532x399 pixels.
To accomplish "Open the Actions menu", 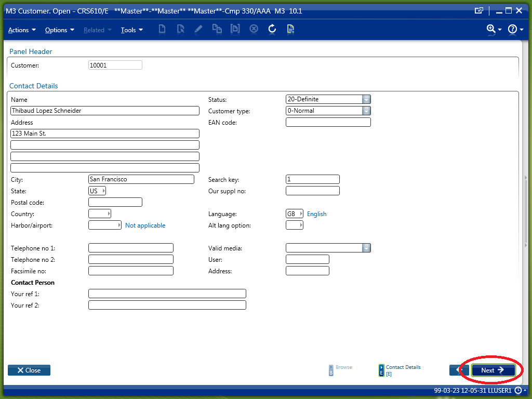I will [x=22, y=30].
